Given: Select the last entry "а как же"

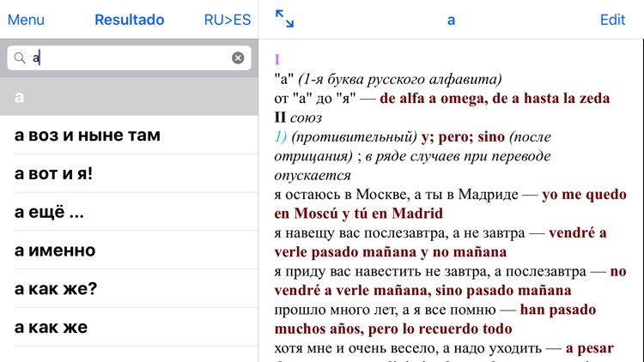Looking at the screenshot, I should [x=52, y=328].
